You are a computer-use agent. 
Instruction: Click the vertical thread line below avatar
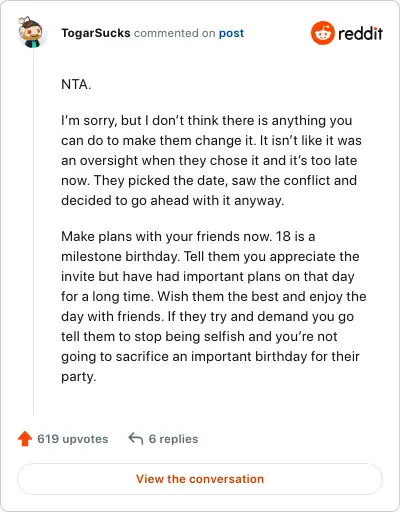tap(33, 232)
